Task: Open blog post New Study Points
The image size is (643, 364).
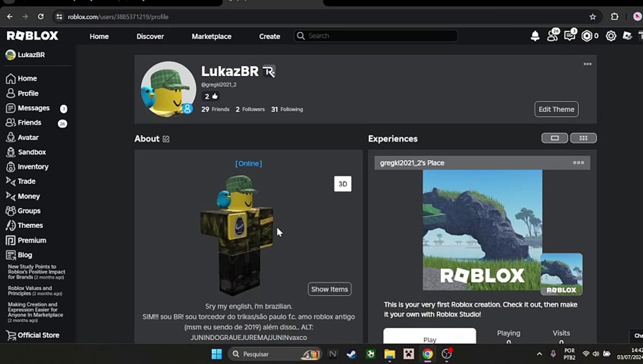Action: (36, 272)
